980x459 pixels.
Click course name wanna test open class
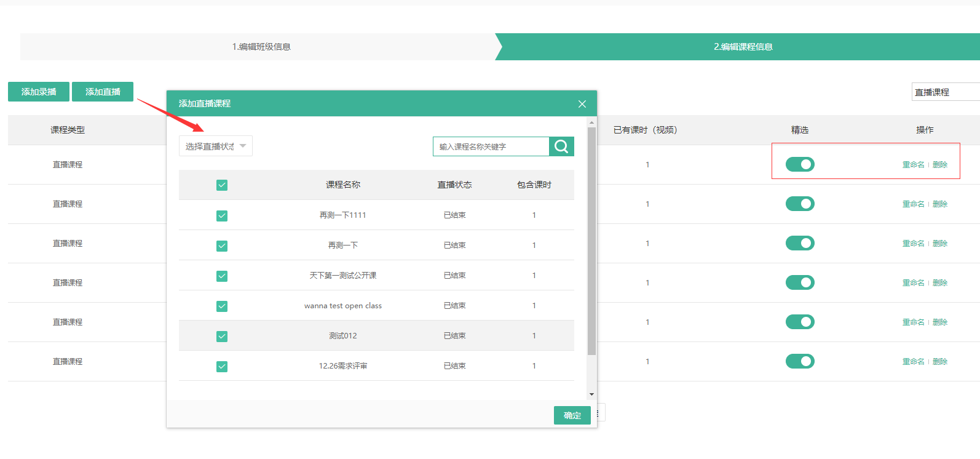[x=343, y=305]
